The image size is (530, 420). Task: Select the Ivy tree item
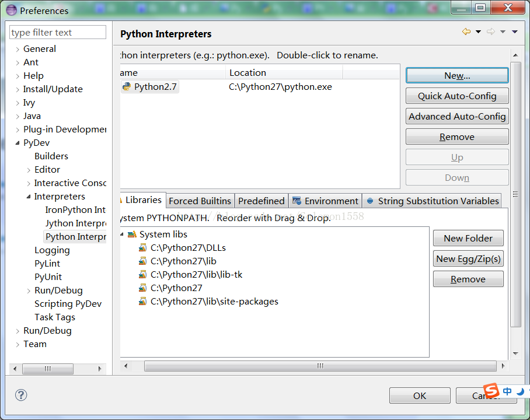pos(29,103)
